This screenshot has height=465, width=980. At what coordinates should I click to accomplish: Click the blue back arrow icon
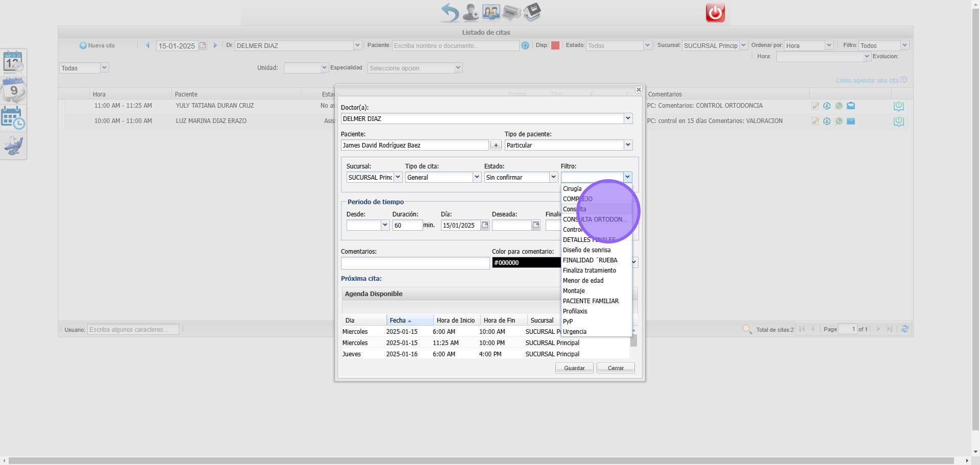pyautogui.click(x=450, y=12)
